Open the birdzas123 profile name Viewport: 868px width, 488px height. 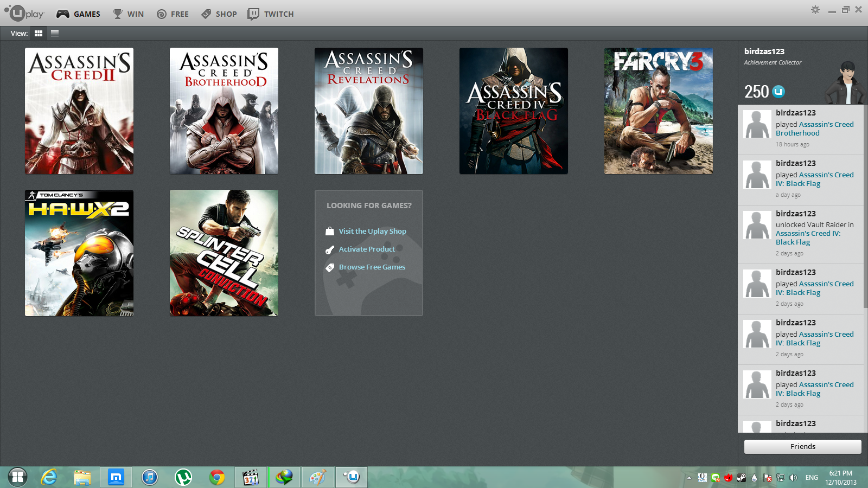click(x=764, y=52)
